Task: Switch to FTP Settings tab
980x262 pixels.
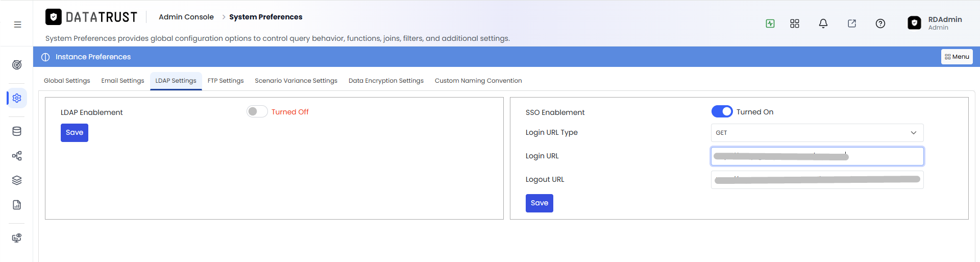Action: [226, 81]
